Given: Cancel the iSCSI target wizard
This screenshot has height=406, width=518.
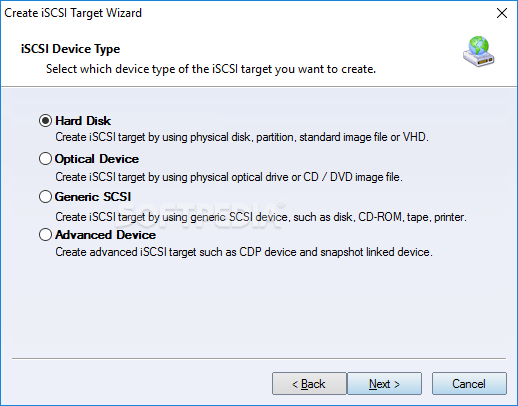Looking at the screenshot, I should coord(469,384).
